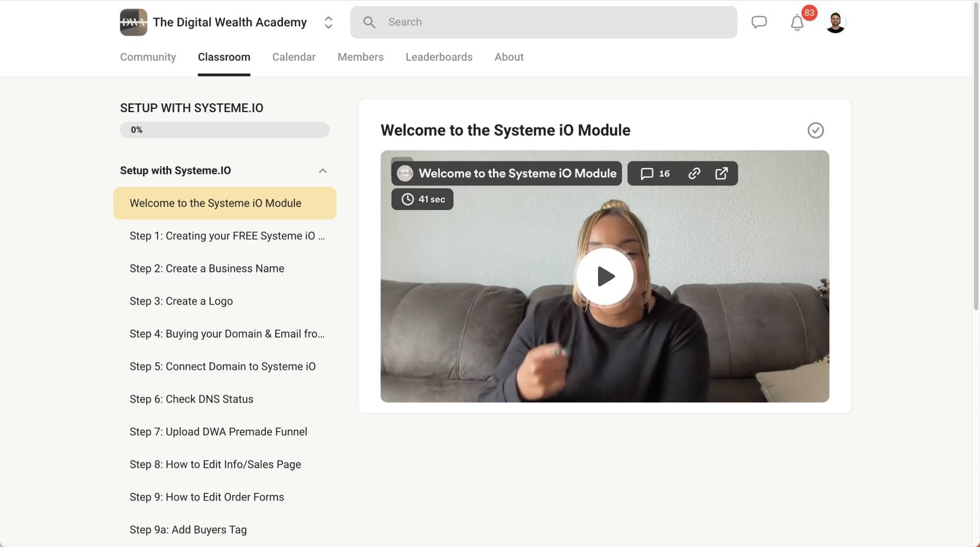Copy the lesson link using the link icon
This screenshot has height=547, width=980.
694,173
